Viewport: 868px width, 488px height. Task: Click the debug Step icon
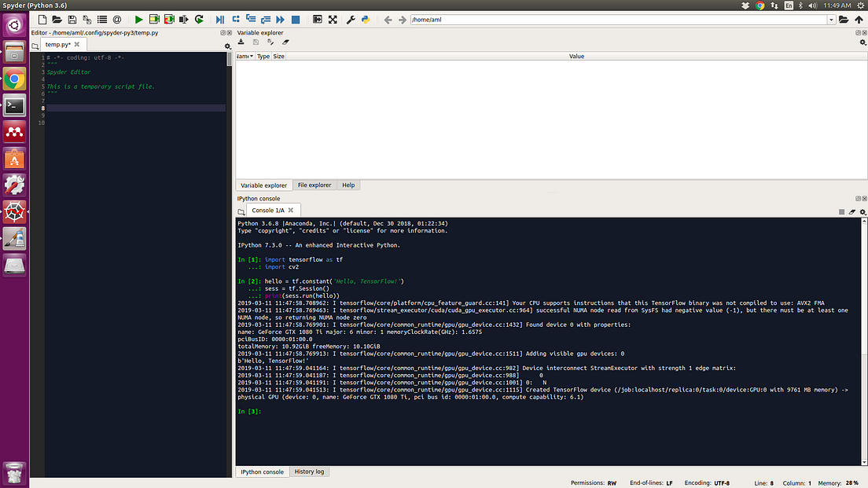[x=236, y=20]
